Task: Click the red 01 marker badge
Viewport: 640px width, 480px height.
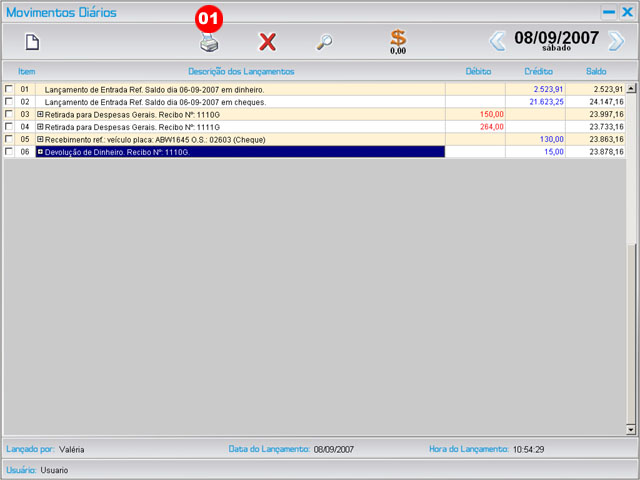Action: coord(208,19)
